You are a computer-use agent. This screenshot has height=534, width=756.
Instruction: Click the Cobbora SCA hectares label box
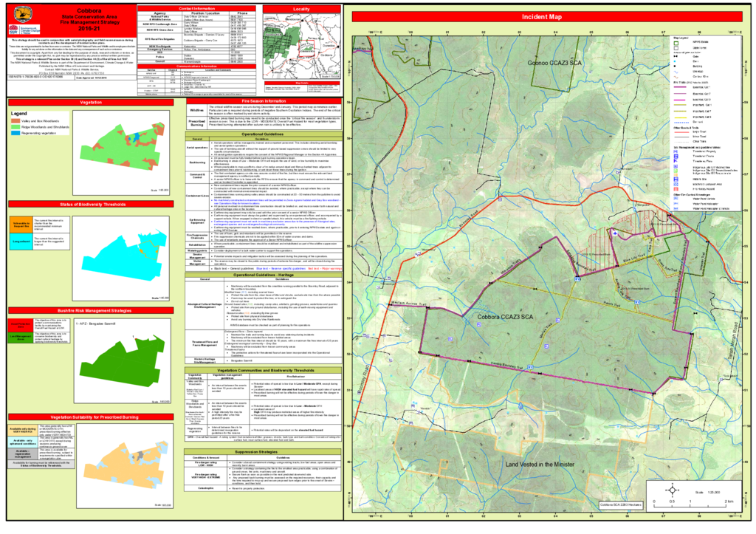[x=621, y=505]
